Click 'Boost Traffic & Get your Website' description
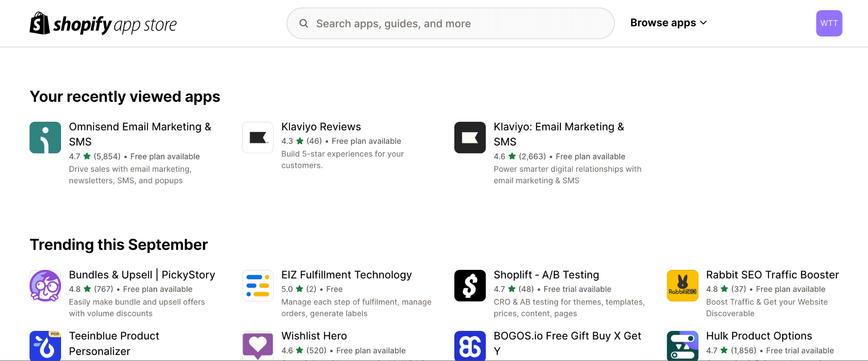This screenshot has height=361, width=868. (767, 308)
